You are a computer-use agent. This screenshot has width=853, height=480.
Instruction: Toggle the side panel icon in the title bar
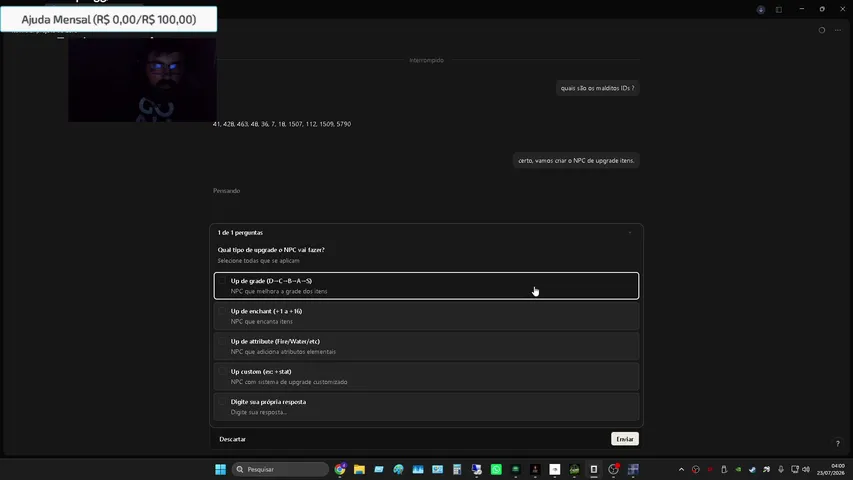pos(779,10)
